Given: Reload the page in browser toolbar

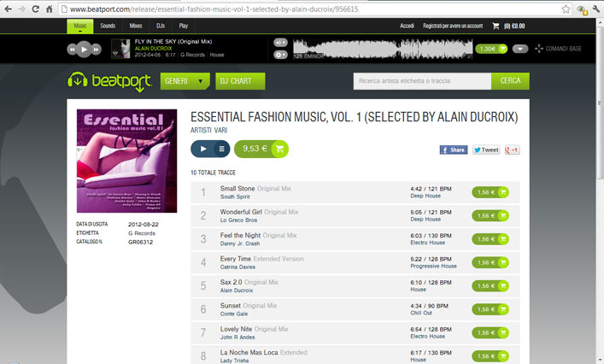Looking at the screenshot, I should click(35, 9).
